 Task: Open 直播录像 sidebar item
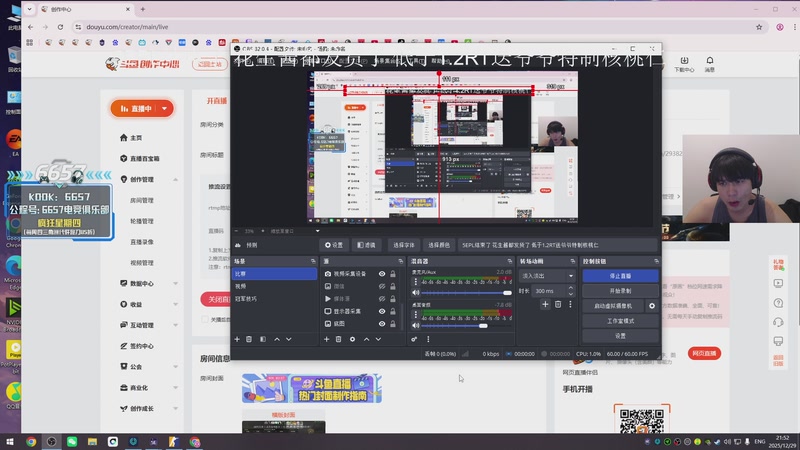pos(142,242)
